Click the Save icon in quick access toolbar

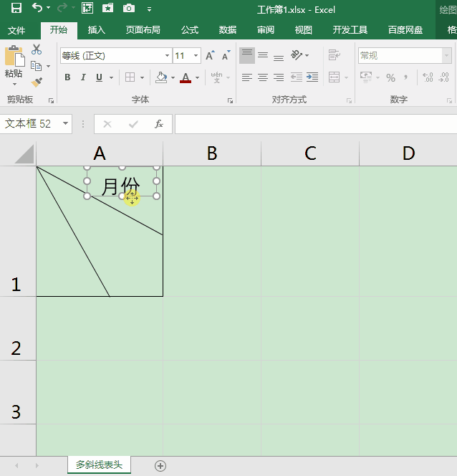point(16,8)
